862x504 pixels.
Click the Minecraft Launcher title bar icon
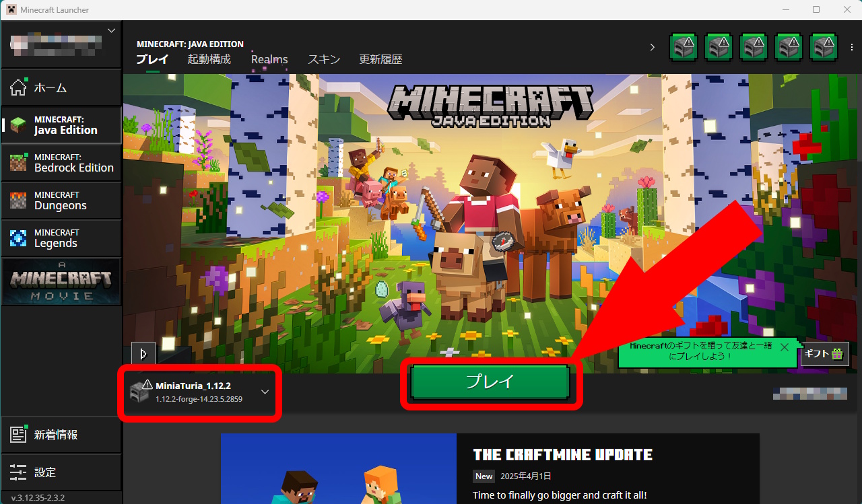(11, 9)
